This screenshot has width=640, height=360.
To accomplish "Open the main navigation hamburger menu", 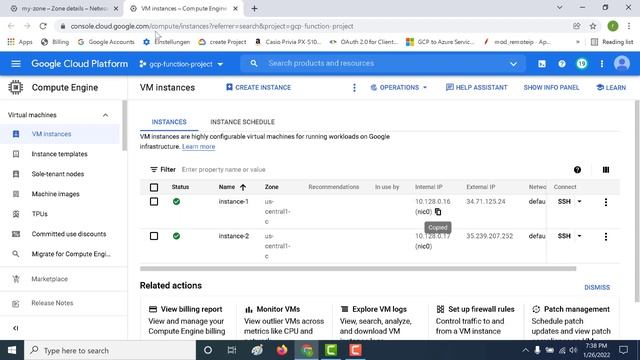I will click(16, 64).
